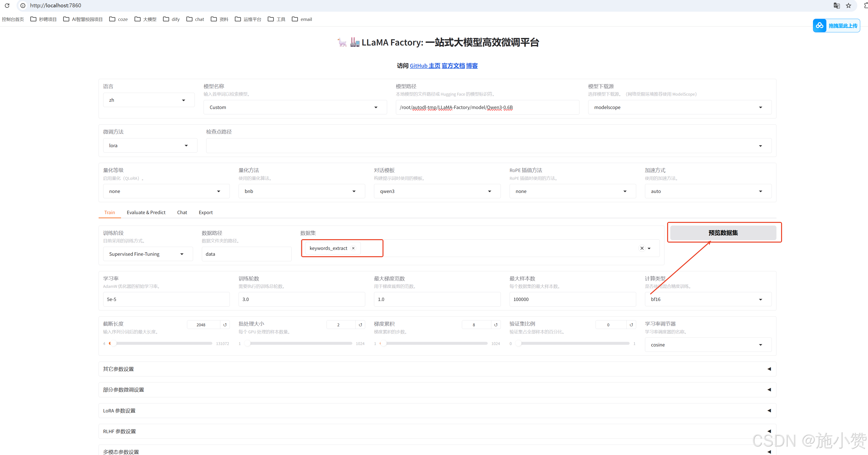Click the browser address bar URL
The height and width of the screenshot is (455, 868).
[56, 5]
